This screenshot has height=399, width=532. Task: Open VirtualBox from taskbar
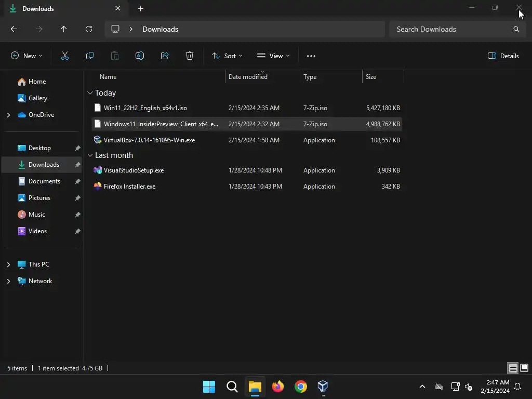(323, 387)
